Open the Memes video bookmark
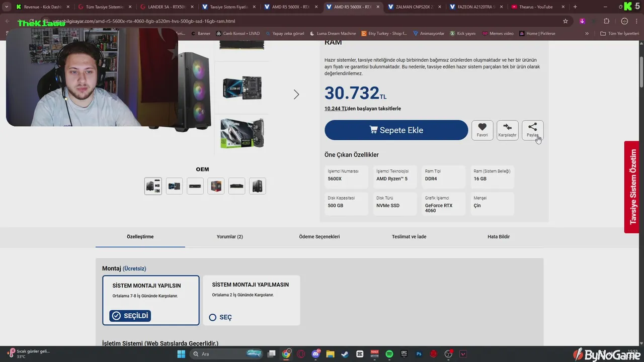The height and width of the screenshot is (362, 644). point(498,33)
